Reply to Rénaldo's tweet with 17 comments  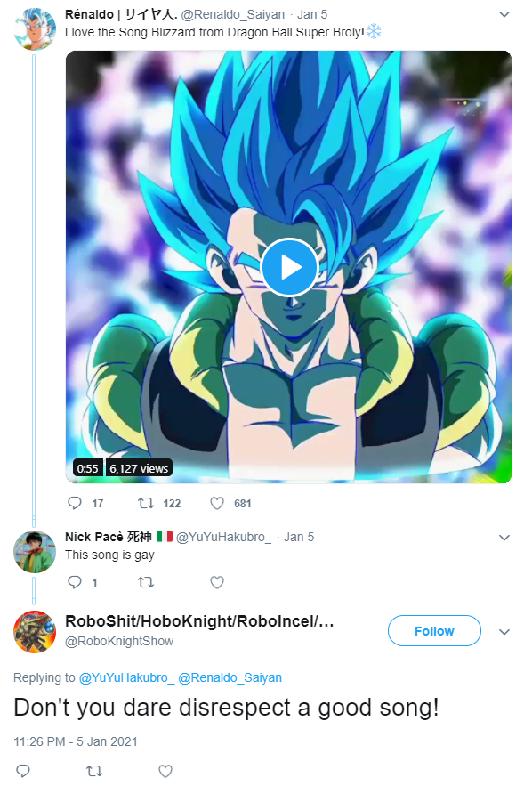coord(75,503)
